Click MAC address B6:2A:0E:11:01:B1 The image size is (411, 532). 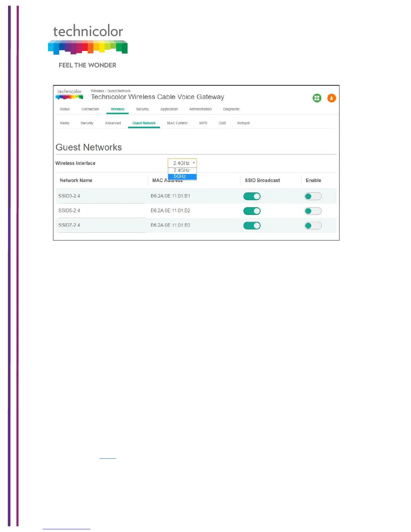(170, 196)
